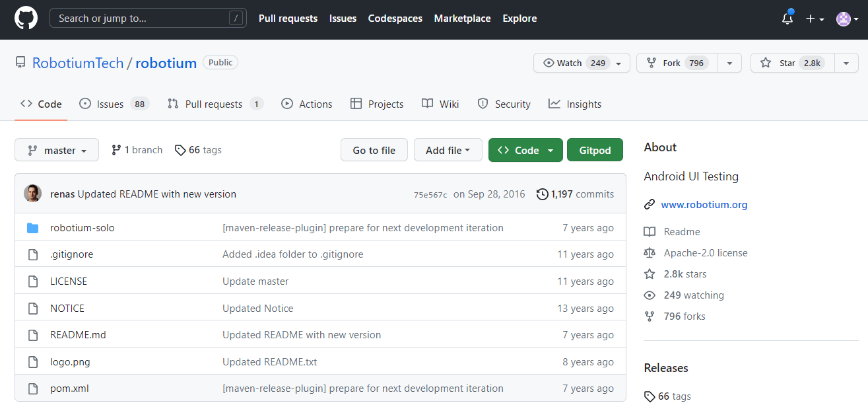Expand the master branch dropdown
868x407 pixels.
click(x=57, y=150)
